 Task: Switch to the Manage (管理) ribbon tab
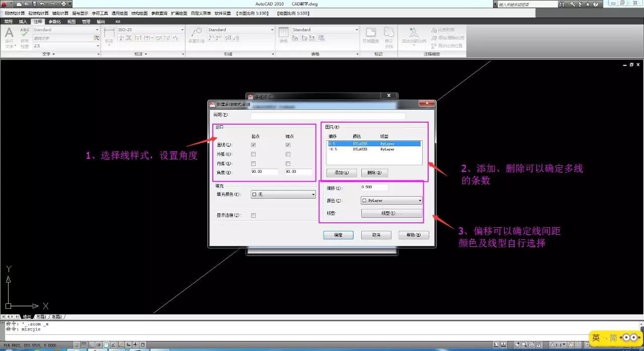(x=86, y=22)
